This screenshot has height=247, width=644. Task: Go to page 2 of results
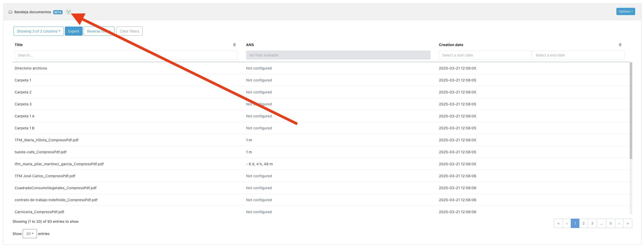(x=584, y=223)
